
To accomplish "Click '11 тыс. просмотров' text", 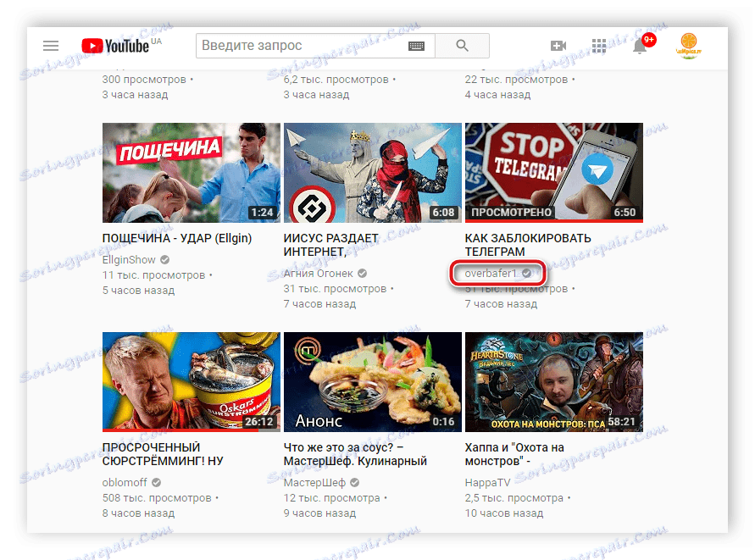I will (x=153, y=275).
